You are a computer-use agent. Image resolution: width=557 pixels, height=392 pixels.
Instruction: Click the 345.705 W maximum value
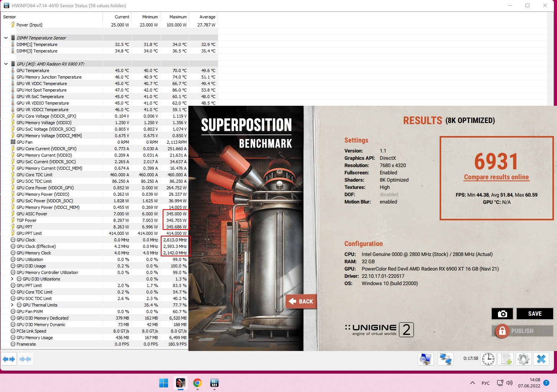pyautogui.click(x=176, y=220)
